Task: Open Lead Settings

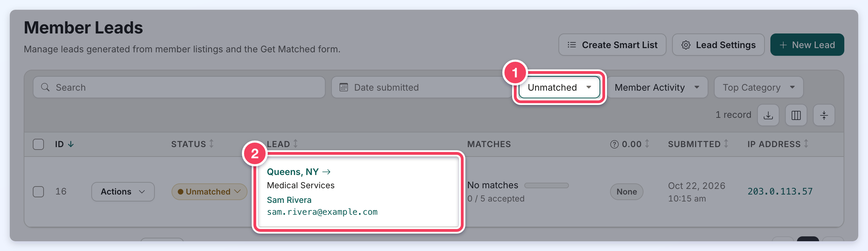Action: click(x=718, y=45)
